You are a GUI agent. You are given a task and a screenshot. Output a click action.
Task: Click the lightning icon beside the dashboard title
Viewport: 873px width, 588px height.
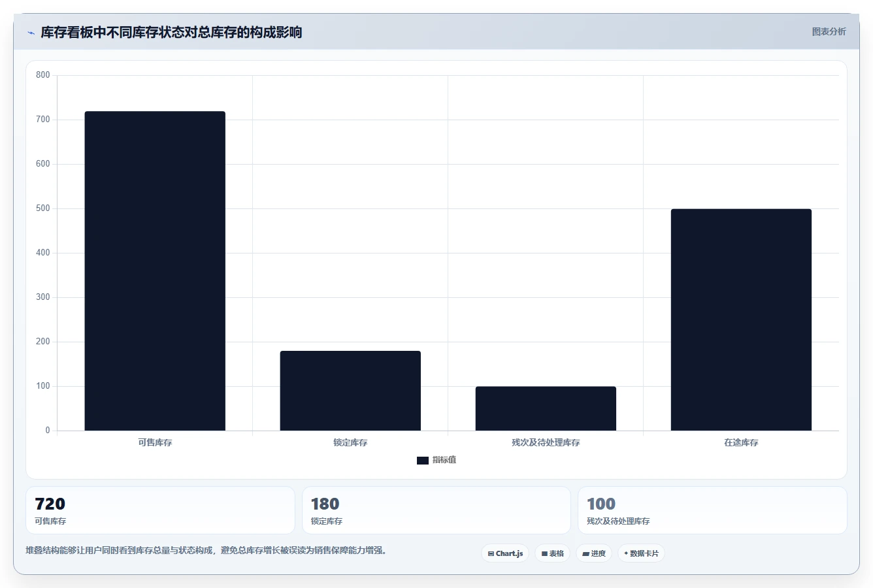click(x=31, y=33)
